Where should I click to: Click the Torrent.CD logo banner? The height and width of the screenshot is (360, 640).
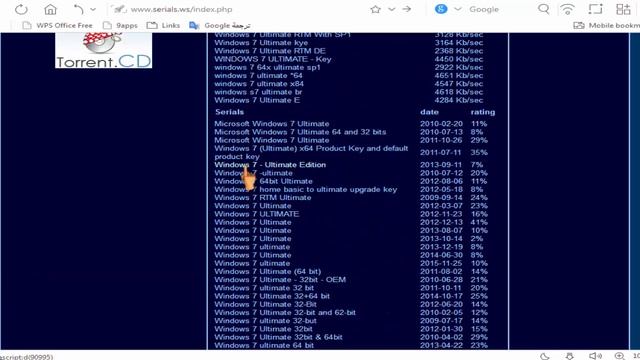coord(104,50)
